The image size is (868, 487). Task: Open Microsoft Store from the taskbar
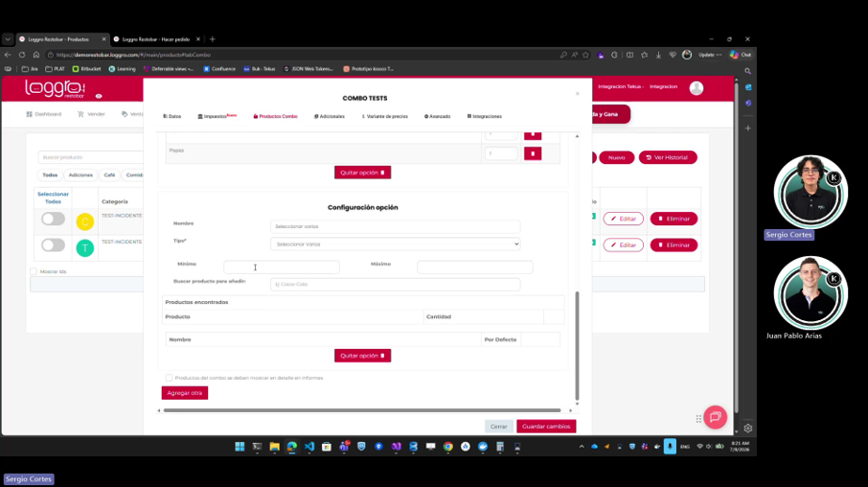[327, 447]
